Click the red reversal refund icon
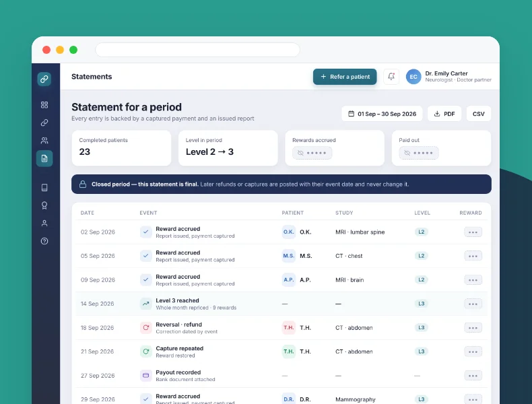The image size is (532, 404). (x=146, y=328)
